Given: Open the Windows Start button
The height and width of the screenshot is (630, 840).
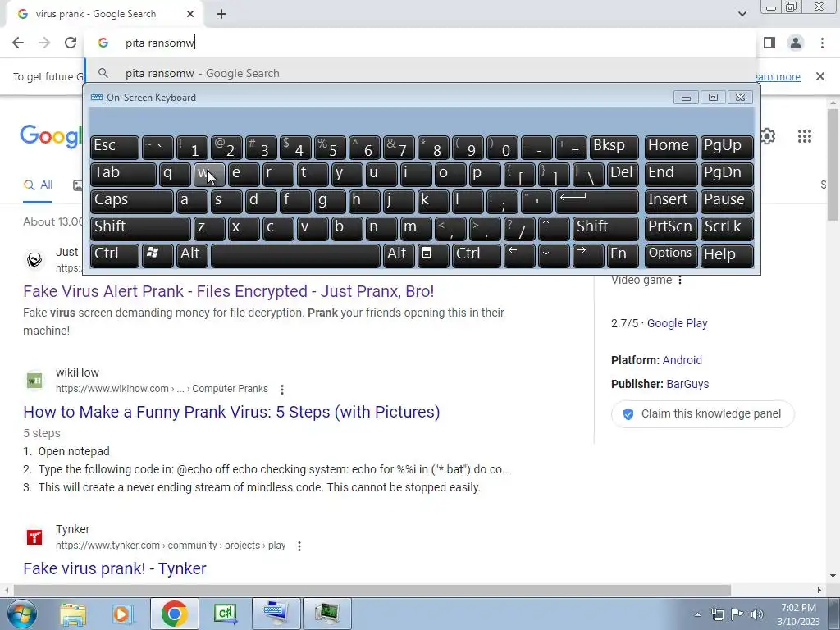Looking at the screenshot, I should click(x=21, y=614).
